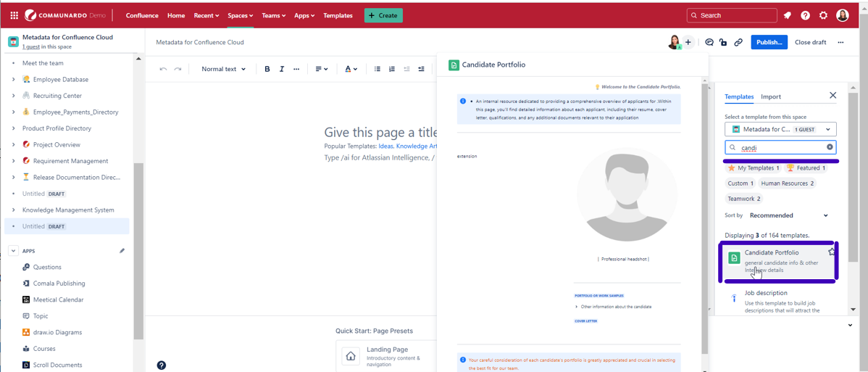Toggle the Human Resources filter chip
Screen dimensions: 868x372
point(787,183)
